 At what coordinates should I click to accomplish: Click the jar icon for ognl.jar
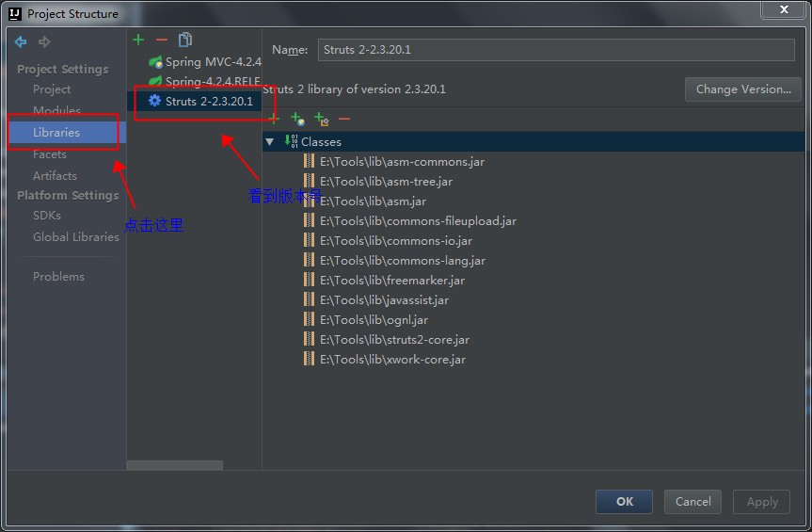(x=309, y=319)
